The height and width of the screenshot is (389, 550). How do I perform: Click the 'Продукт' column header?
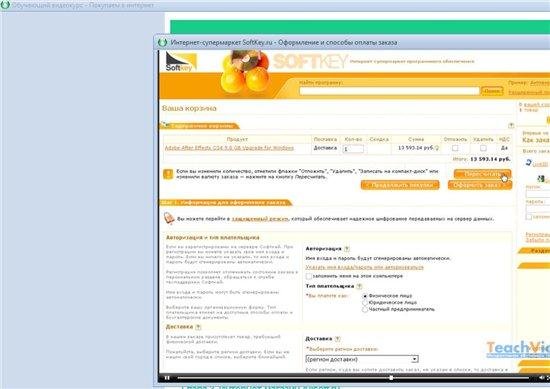coord(237,139)
